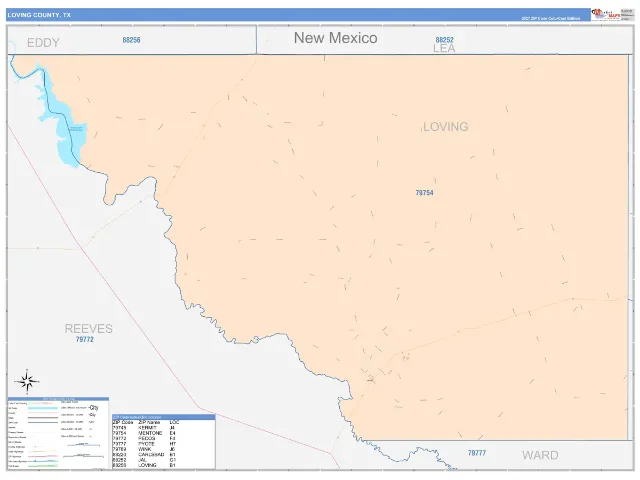
Task: Click the ZIP table's blue title bar
Action: 164,417
